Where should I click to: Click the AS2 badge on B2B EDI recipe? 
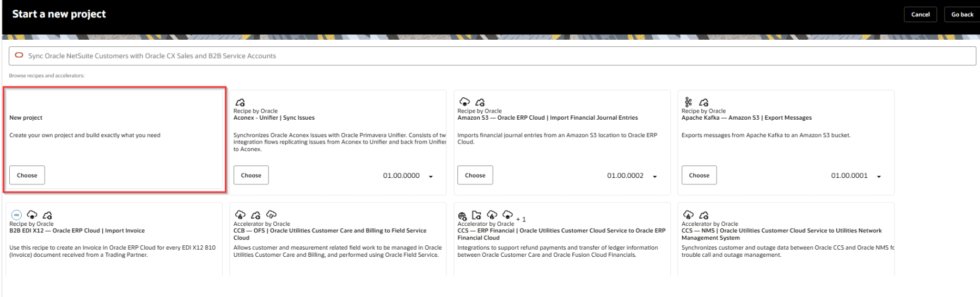coord(16,215)
